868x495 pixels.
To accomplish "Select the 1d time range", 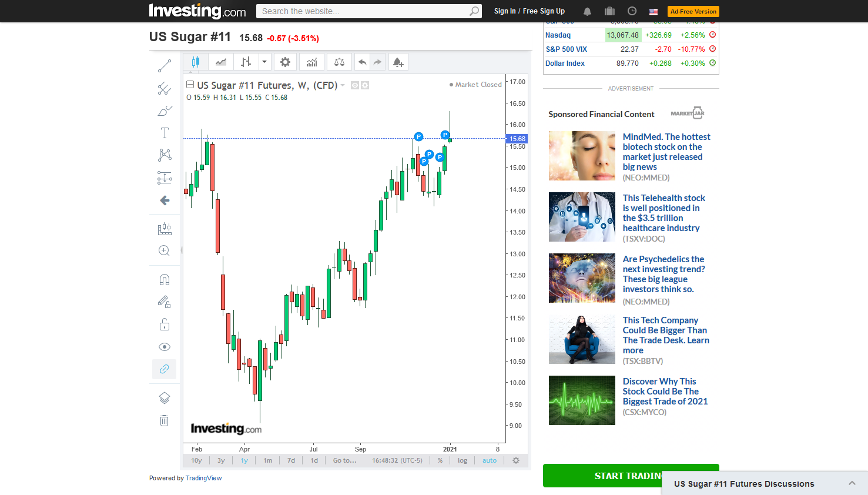I will tap(314, 460).
